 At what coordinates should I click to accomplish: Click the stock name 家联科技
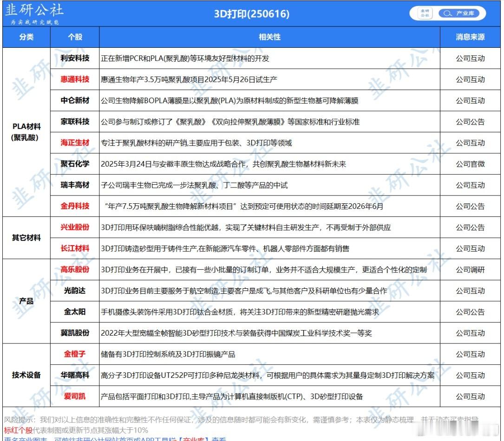pos(75,122)
